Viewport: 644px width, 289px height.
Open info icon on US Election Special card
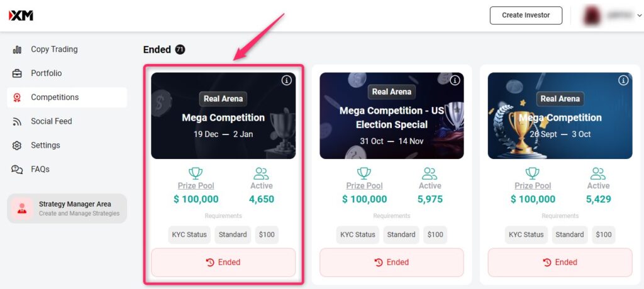coord(455,80)
